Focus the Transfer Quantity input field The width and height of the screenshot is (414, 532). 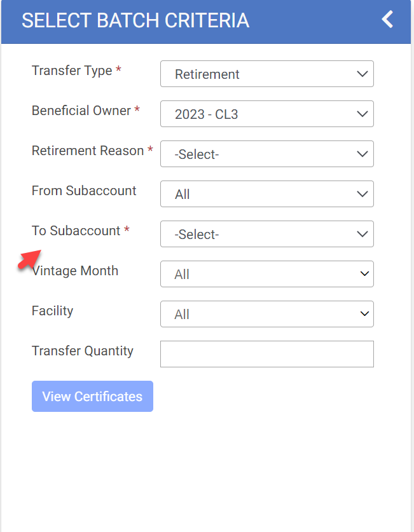(x=266, y=355)
